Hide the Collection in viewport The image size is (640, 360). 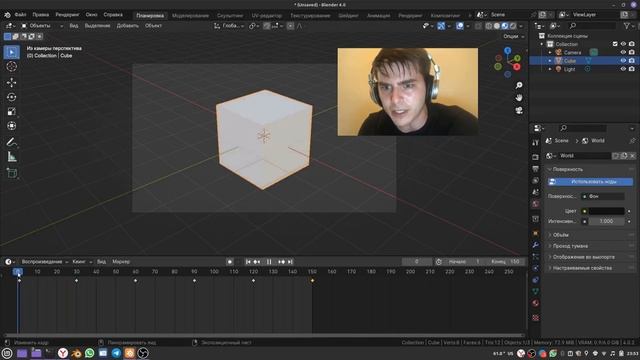click(623, 44)
